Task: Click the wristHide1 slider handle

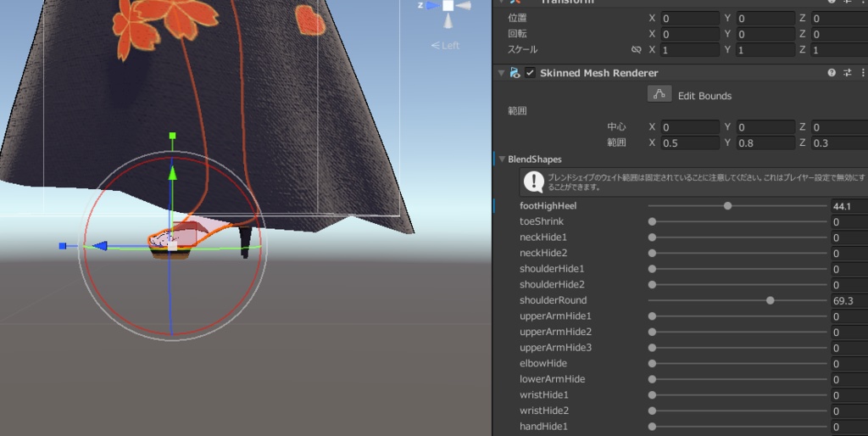Action: click(652, 395)
